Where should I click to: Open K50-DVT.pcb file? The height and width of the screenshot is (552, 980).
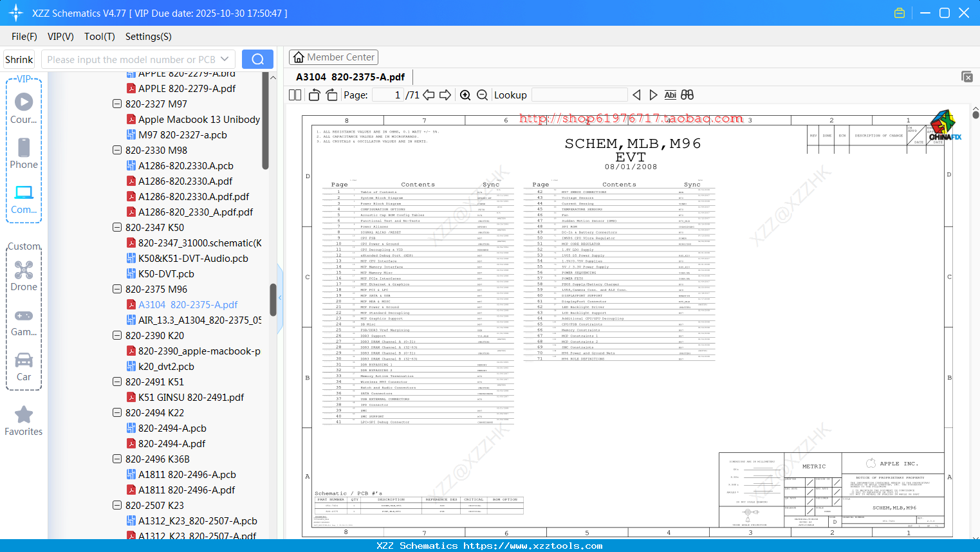[x=160, y=273]
